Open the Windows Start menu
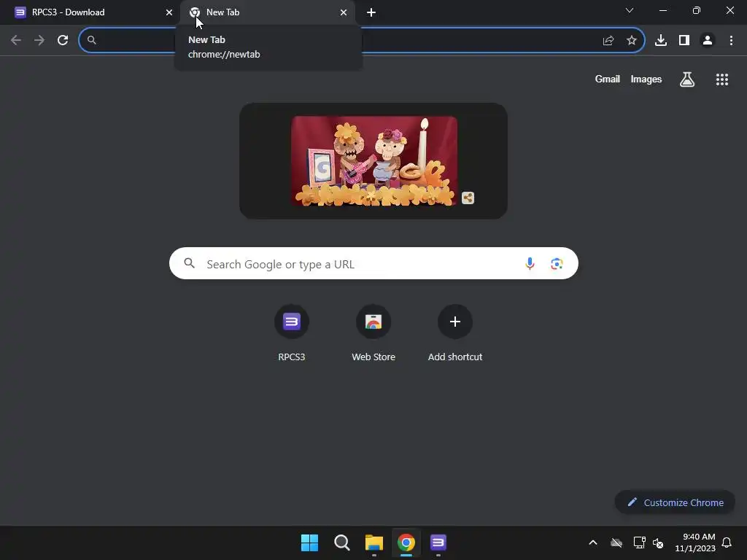The image size is (747, 560). (x=309, y=542)
